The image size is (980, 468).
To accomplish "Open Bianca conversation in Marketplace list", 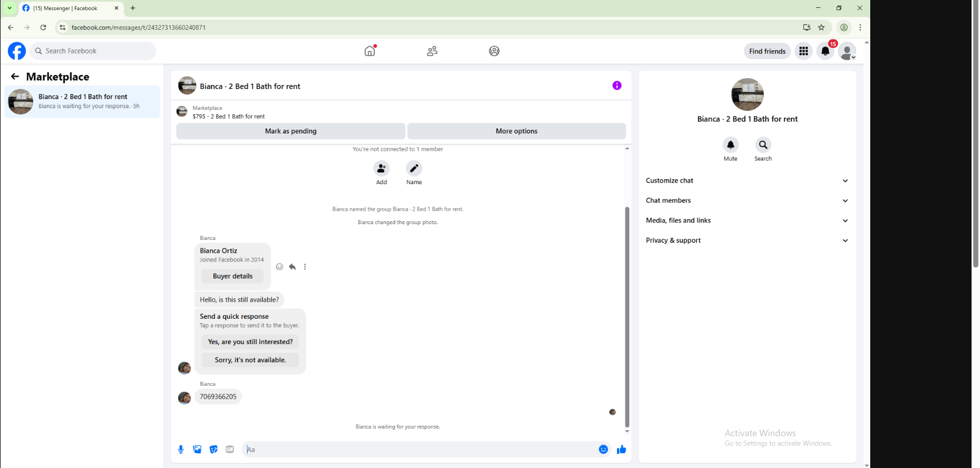I will click(x=82, y=102).
